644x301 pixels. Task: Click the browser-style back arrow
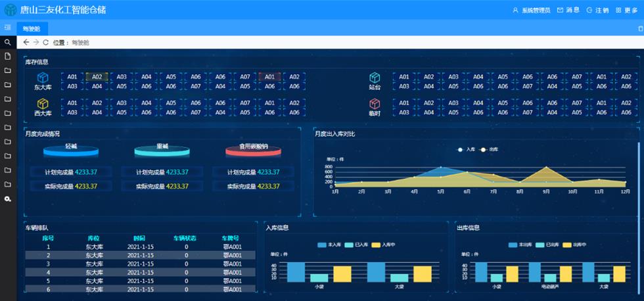coord(26,42)
